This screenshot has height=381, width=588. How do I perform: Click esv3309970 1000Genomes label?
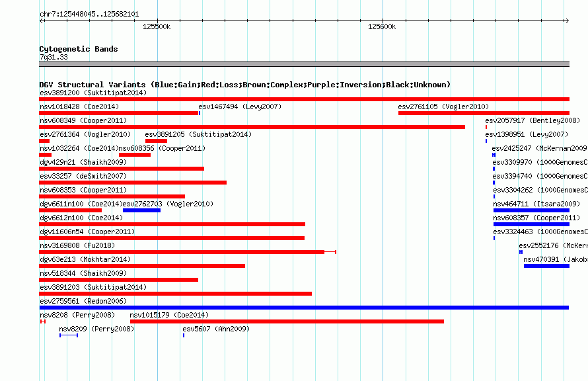(540, 162)
